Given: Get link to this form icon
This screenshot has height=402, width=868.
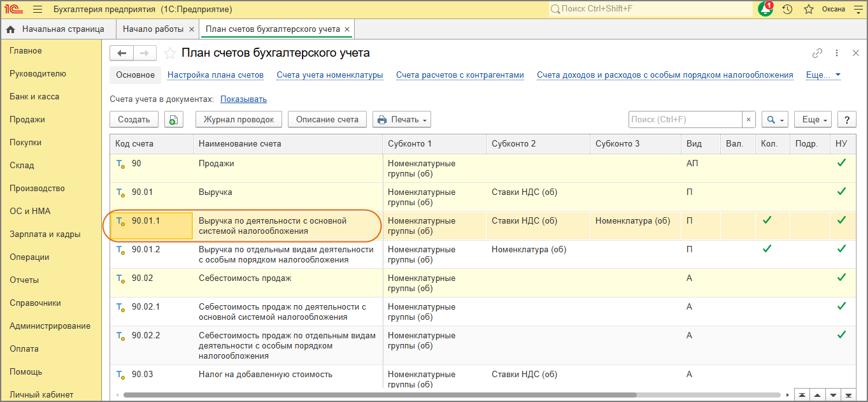Looking at the screenshot, I should pos(817,53).
